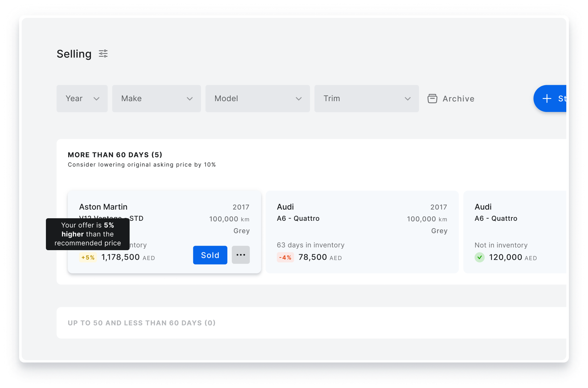Viewport: 588px width, 388px height.
Task: Click the '63 days in inventory' label
Action: coord(311,245)
